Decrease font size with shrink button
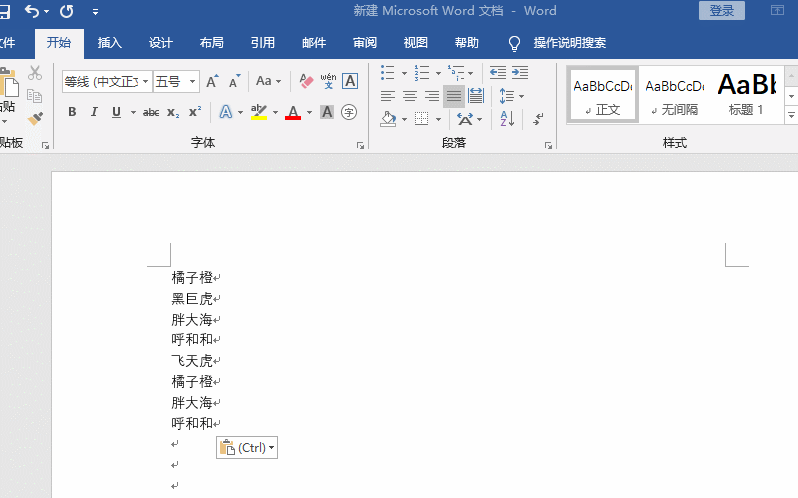 pos(234,81)
